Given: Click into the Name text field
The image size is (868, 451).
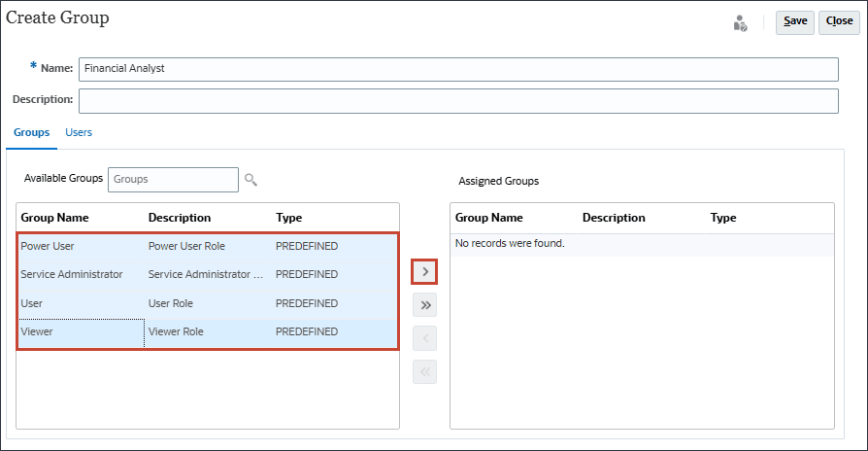Looking at the screenshot, I should tap(457, 69).
